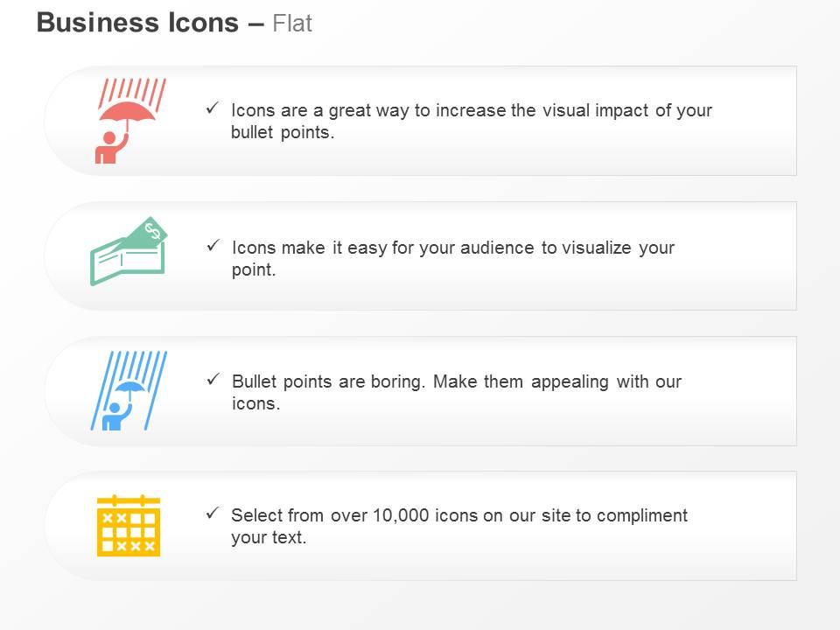Click the checkmark before 'Select from over 10,000'

click(x=212, y=514)
